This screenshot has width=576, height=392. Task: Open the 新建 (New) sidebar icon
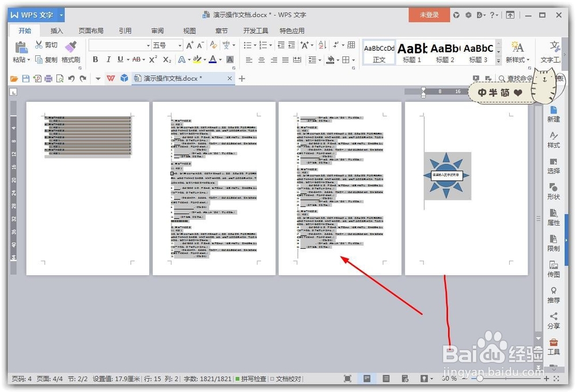[554, 114]
